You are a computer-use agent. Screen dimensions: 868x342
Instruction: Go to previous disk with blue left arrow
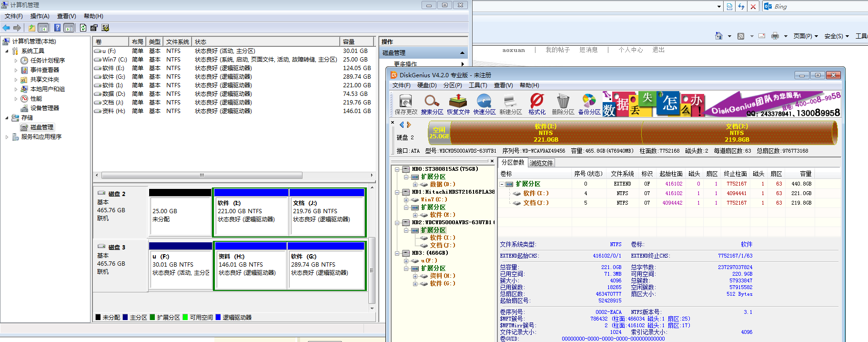coord(402,125)
